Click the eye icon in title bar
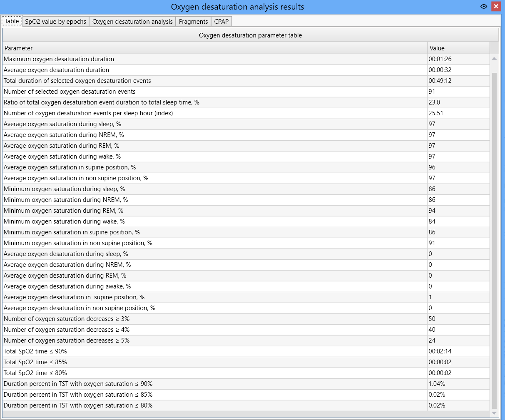The width and height of the screenshot is (505, 420). [x=484, y=7]
